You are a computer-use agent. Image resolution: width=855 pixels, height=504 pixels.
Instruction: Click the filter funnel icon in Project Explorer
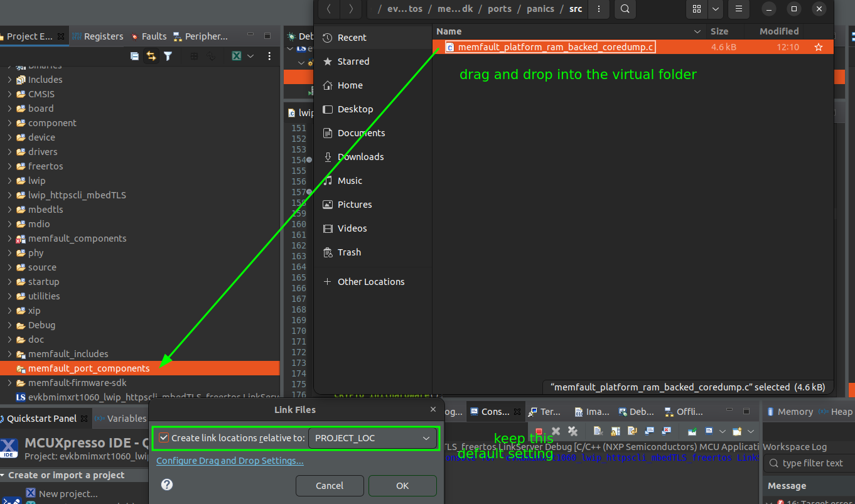[x=168, y=56]
